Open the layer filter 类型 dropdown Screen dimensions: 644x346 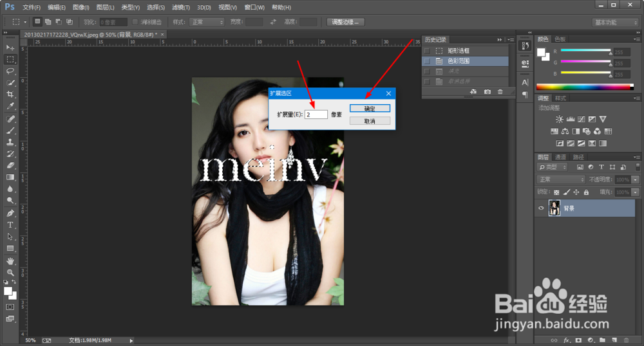tap(553, 167)
